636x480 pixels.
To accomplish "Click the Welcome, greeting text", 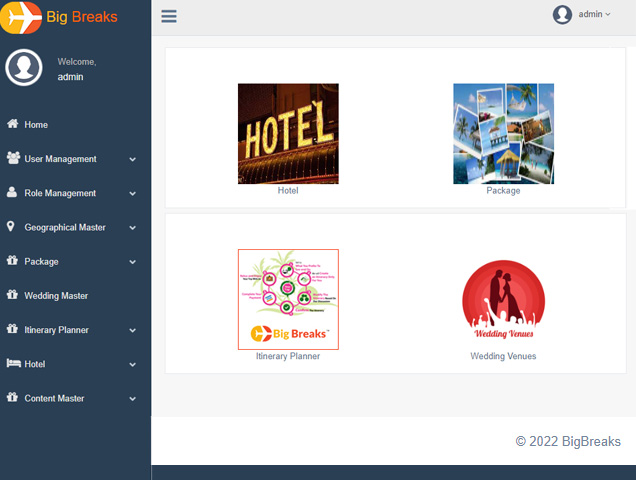I will 77,62.
